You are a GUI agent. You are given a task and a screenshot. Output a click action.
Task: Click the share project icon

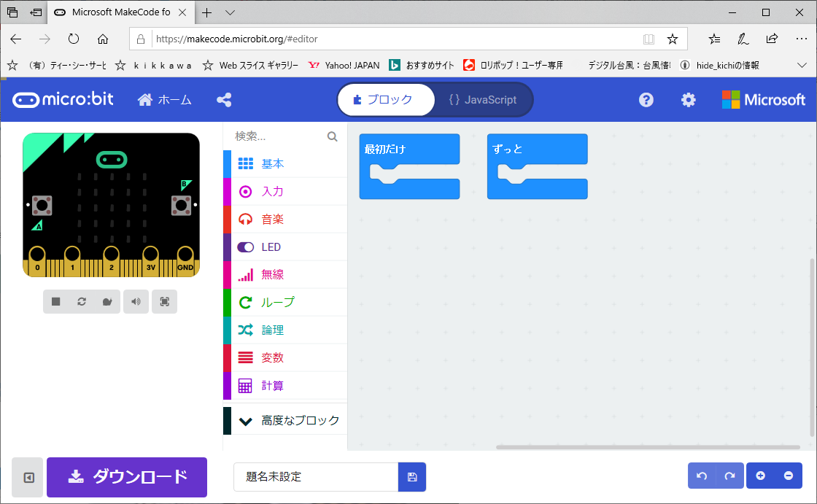point(224,99)
